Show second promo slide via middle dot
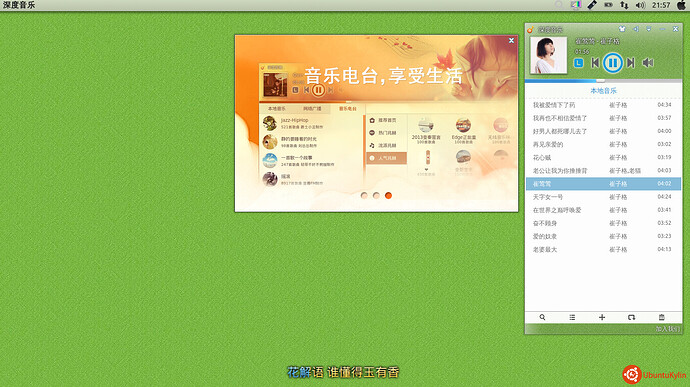This screenshot has height=387, width=690. (x=376, y=195)
